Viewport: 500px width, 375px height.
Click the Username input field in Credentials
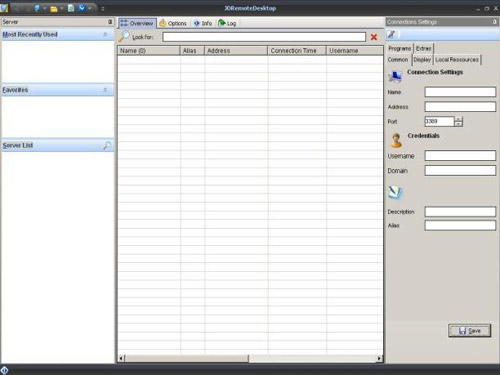point(460,156)
